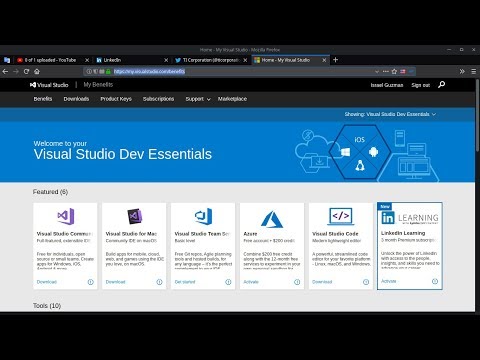
Task: Click the Israel Guzman account name
Action: coord(387,85)
